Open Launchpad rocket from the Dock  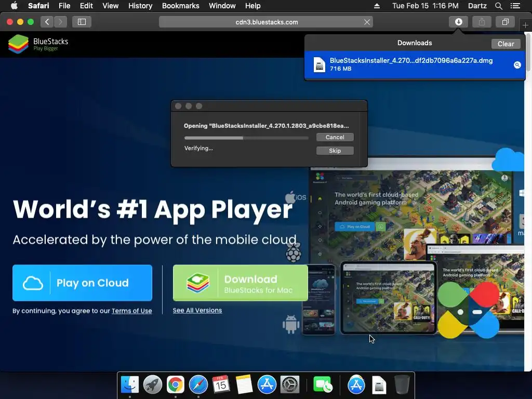(152, 385)
